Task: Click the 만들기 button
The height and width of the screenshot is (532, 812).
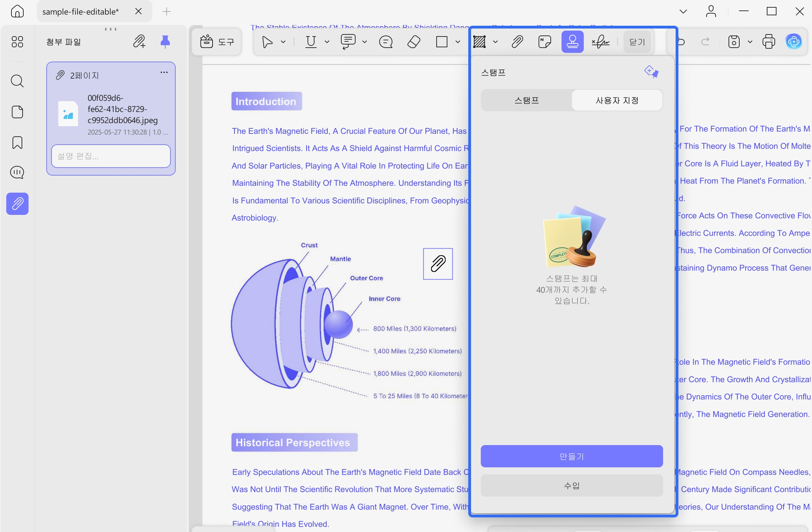Action: coord(572,456)
